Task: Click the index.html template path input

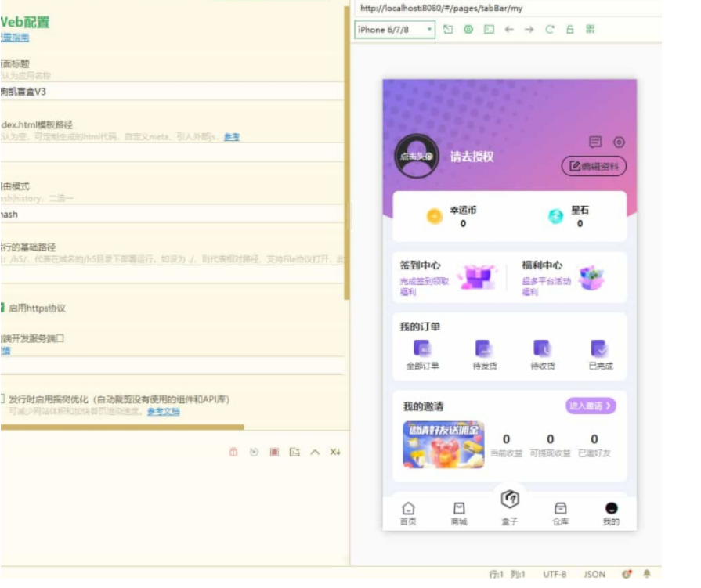Action: (x=172, y=153)
